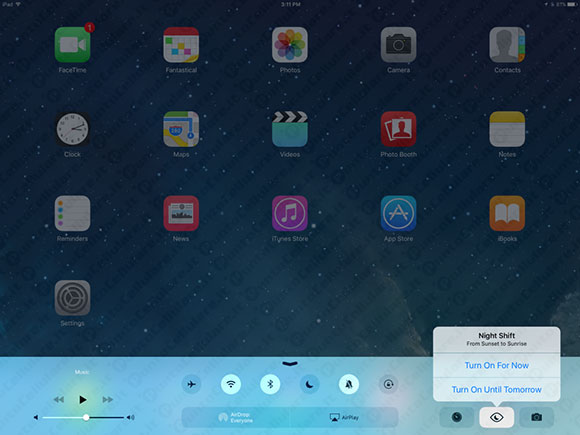Open the Notes app
Viewport: 580px width, 435px height.
pyautogui.click(x=507, y=129)
